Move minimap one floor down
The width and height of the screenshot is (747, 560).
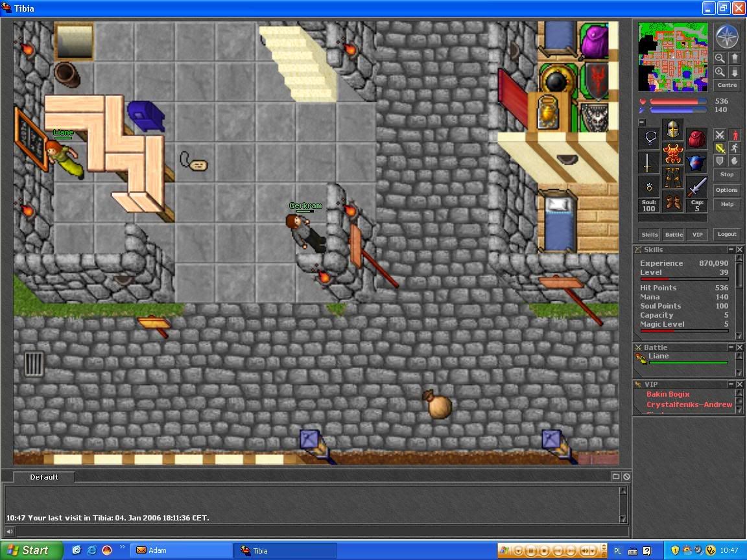click(734, 72)
